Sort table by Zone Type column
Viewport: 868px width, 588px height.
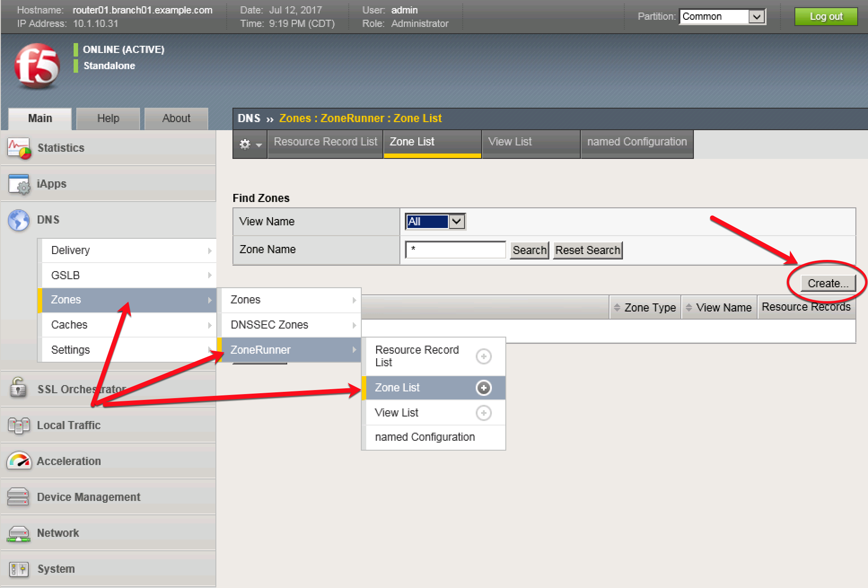click(645, 307)
